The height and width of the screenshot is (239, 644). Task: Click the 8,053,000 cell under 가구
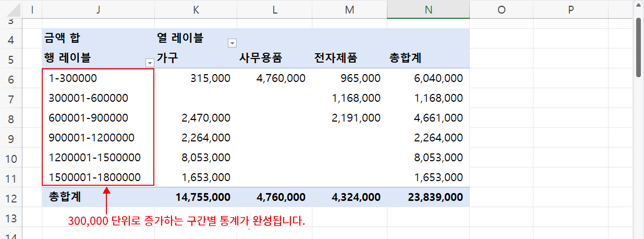pyautogui.click(x=196, y=157)
